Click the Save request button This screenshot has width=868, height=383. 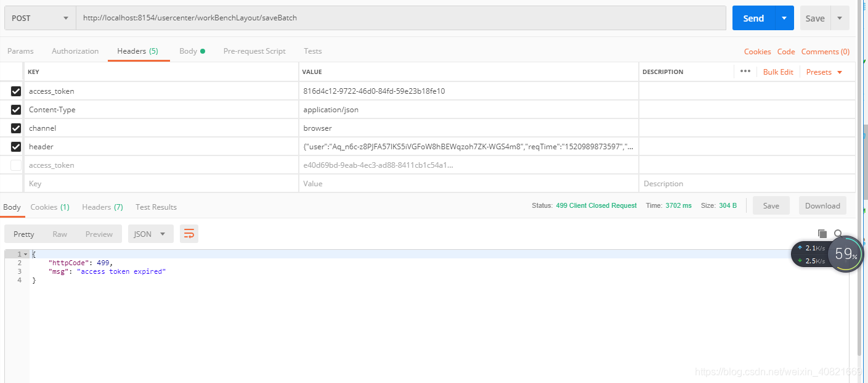point(815,19)
